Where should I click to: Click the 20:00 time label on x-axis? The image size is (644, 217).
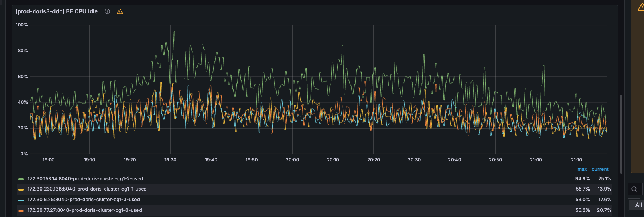click(x=292, y=160)
